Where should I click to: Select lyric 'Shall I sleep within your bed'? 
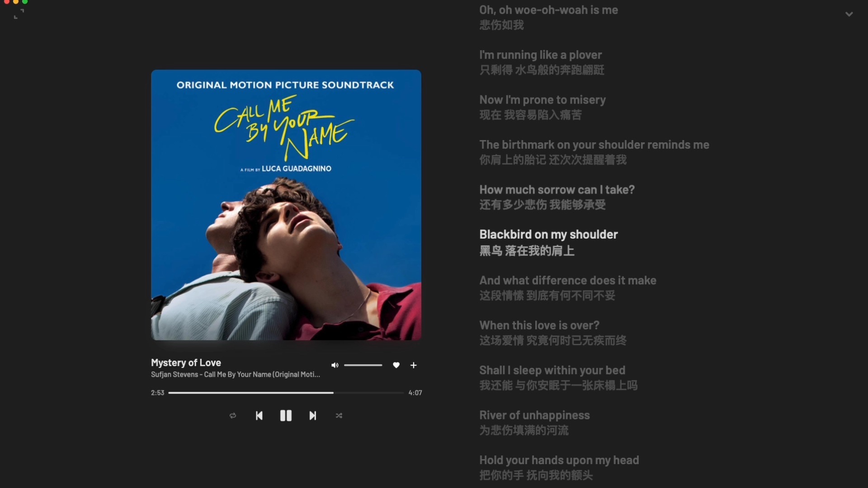pyautogui.click(x=552, y=371)
